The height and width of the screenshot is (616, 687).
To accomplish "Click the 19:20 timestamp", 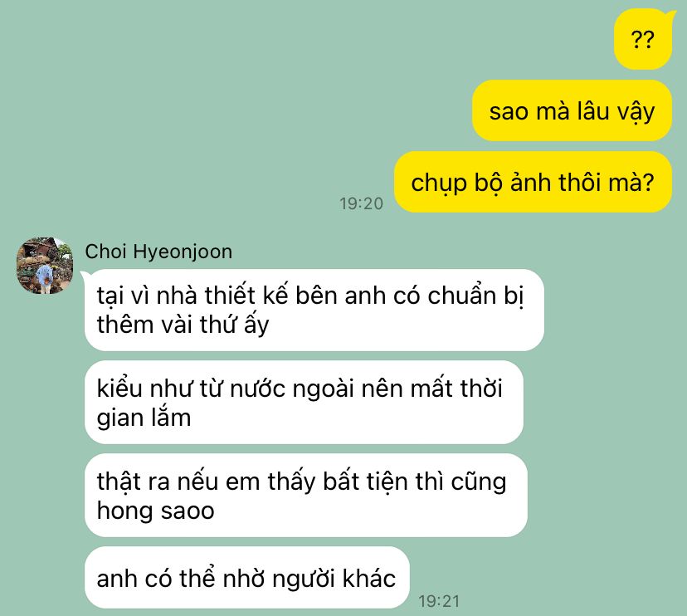I will click(x=361, y=203).
